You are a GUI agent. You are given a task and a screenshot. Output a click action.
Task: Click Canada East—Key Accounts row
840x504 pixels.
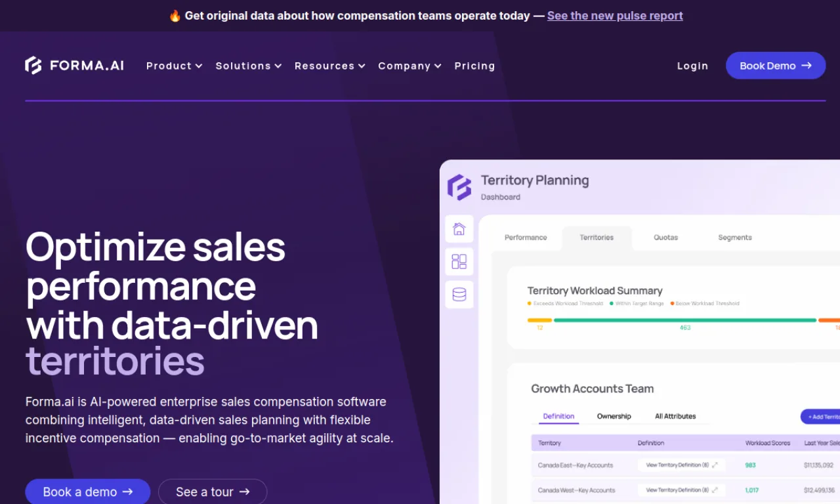686,465
